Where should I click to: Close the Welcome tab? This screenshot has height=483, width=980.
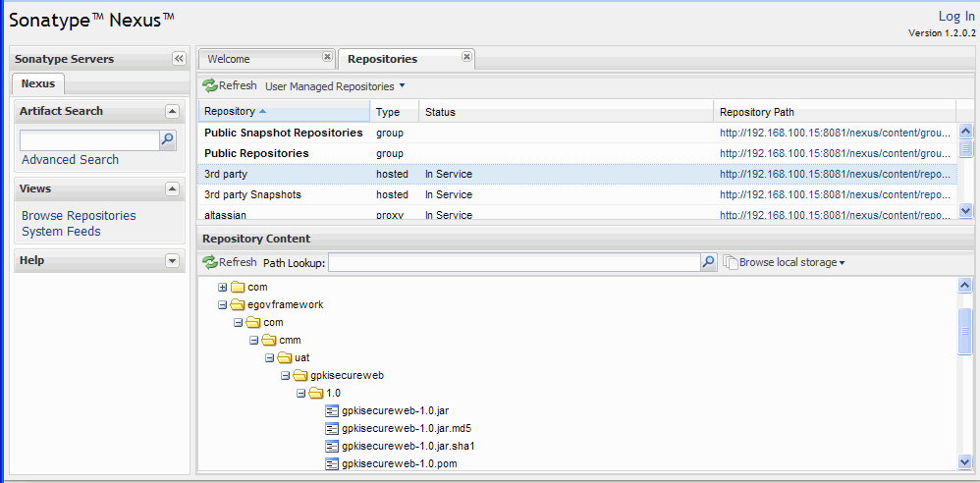pos(327,57)
